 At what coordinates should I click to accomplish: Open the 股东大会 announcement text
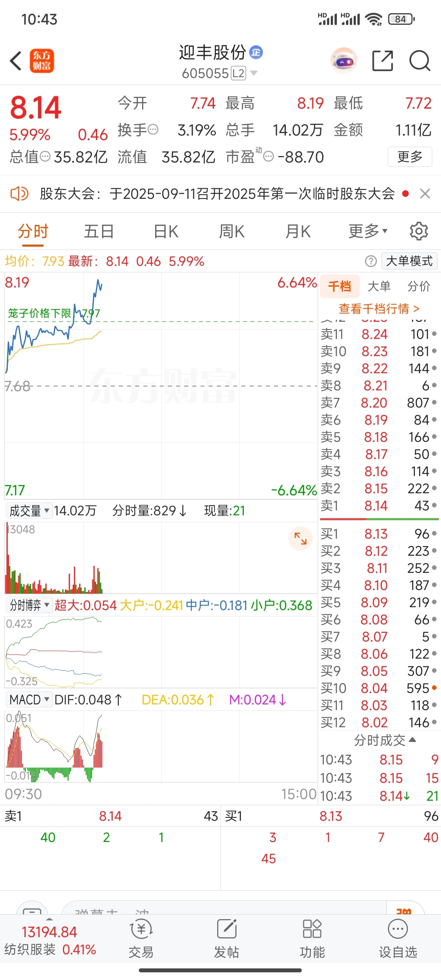coord(217,194)
